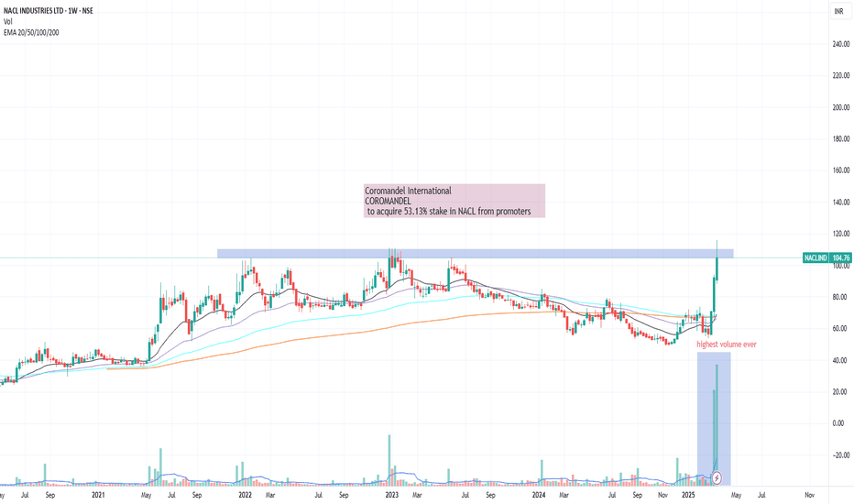Click the 120.00 price axis label

coord(841,234)
